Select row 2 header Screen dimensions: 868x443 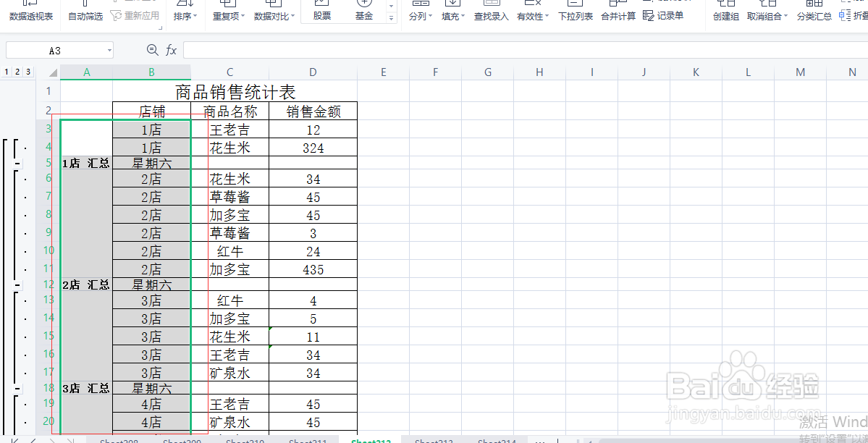click(x=49, y=111)
